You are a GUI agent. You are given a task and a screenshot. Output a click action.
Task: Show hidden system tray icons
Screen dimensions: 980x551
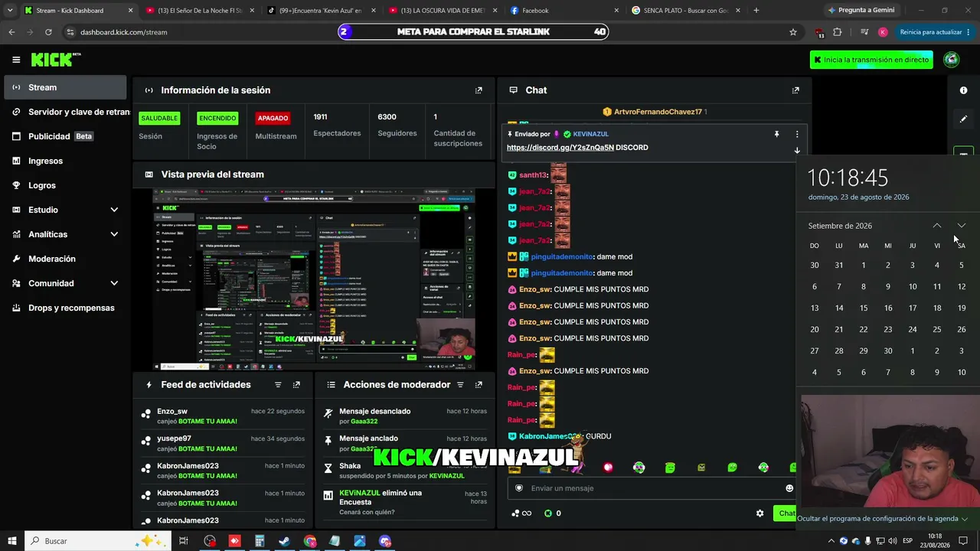pyautogui.click(x=832, y=541)
